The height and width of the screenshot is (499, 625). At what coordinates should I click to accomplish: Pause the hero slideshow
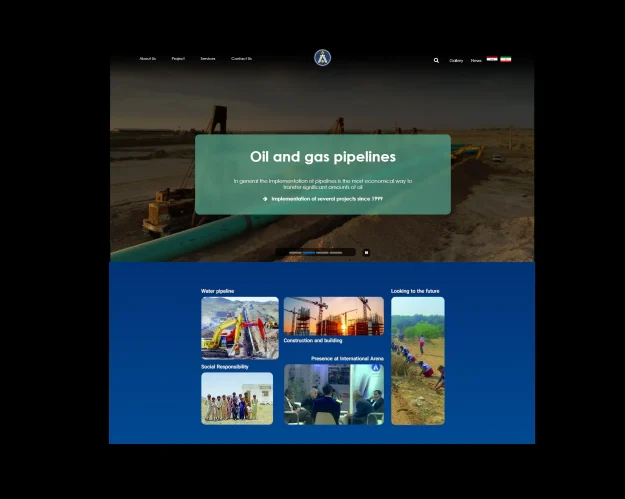pyautogui.click(x=366, y=252)
